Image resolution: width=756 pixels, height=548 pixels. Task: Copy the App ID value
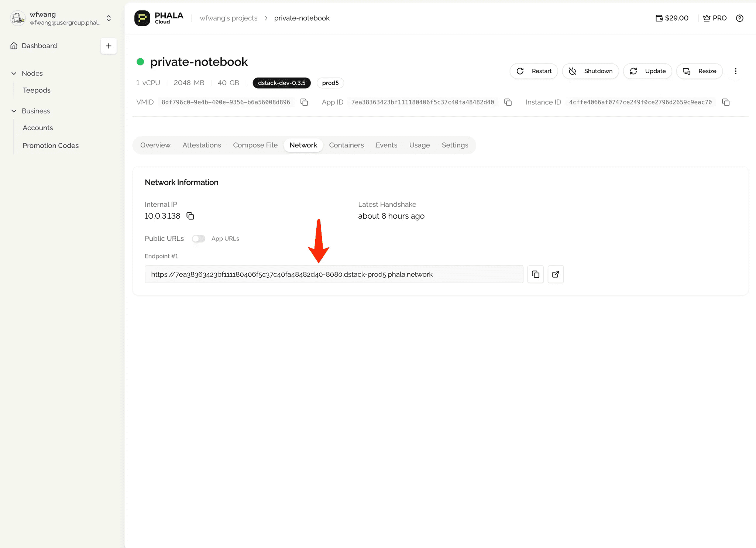tap(508, 102)
